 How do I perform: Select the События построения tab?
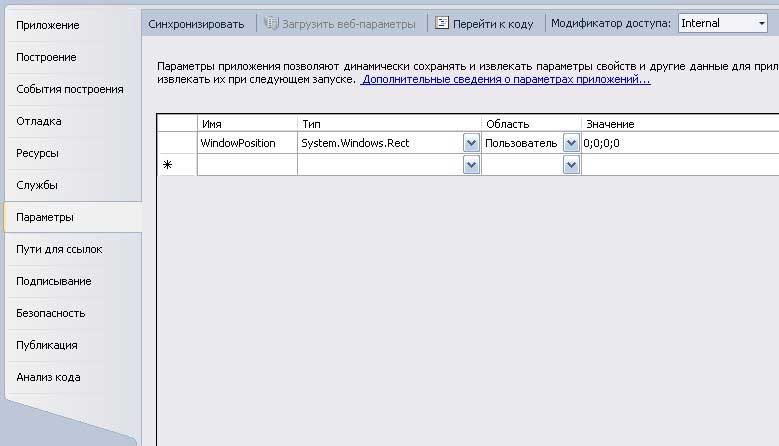click(x=70, y=89)
